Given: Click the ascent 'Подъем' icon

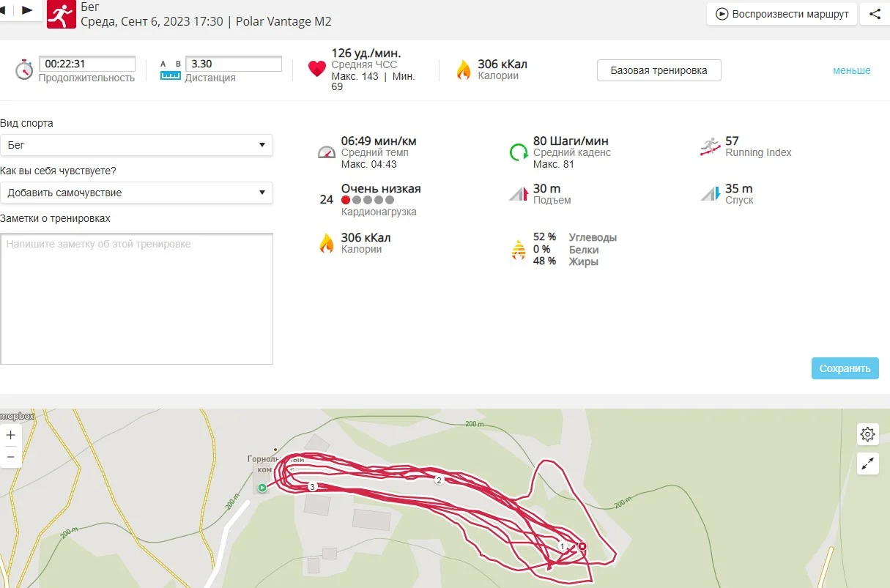Looking at the screenshot, I should coord(519,194).
